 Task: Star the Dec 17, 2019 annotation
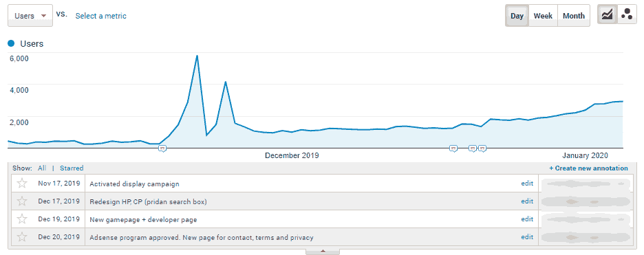pos(22,201)
